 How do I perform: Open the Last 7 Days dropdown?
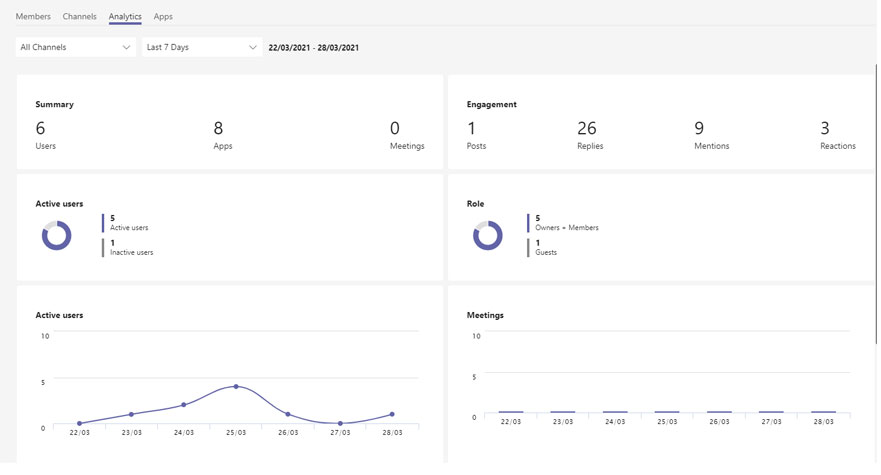(x=202, y=47)
